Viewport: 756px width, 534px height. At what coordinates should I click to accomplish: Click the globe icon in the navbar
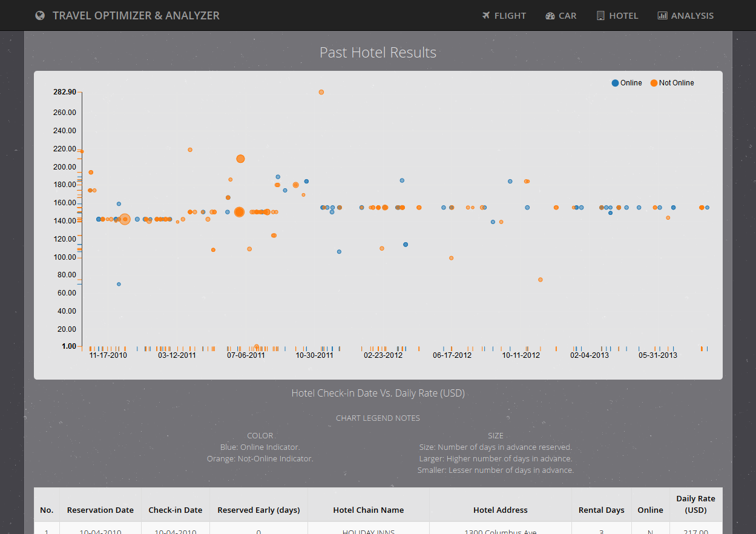(x=40, y=16)
